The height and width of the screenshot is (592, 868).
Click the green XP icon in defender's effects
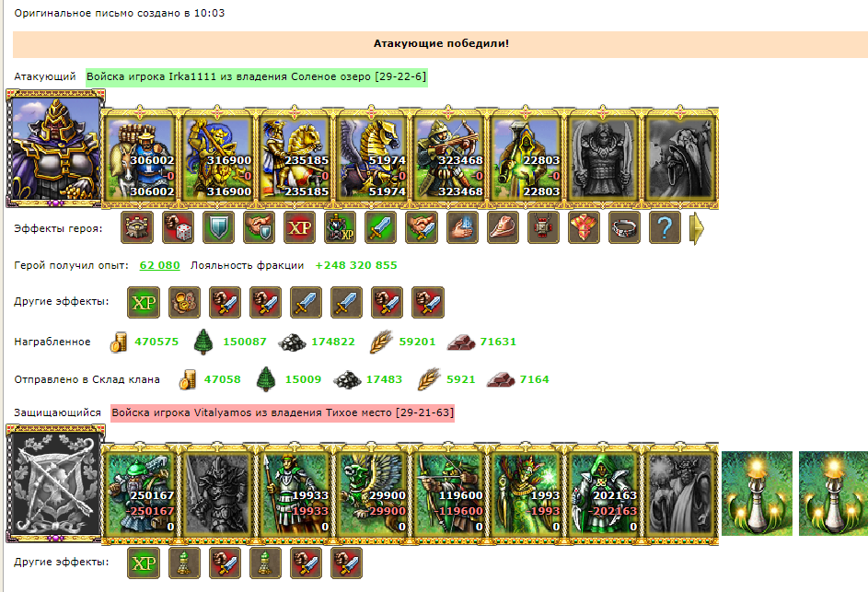pyautogui.click(x=144, y=563)
